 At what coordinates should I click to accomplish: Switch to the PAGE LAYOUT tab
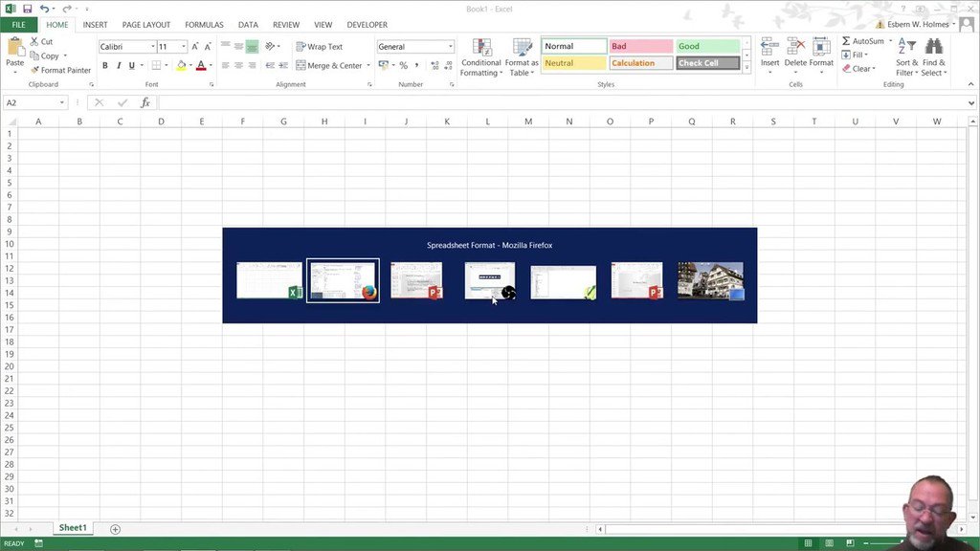tap(146, 25)
